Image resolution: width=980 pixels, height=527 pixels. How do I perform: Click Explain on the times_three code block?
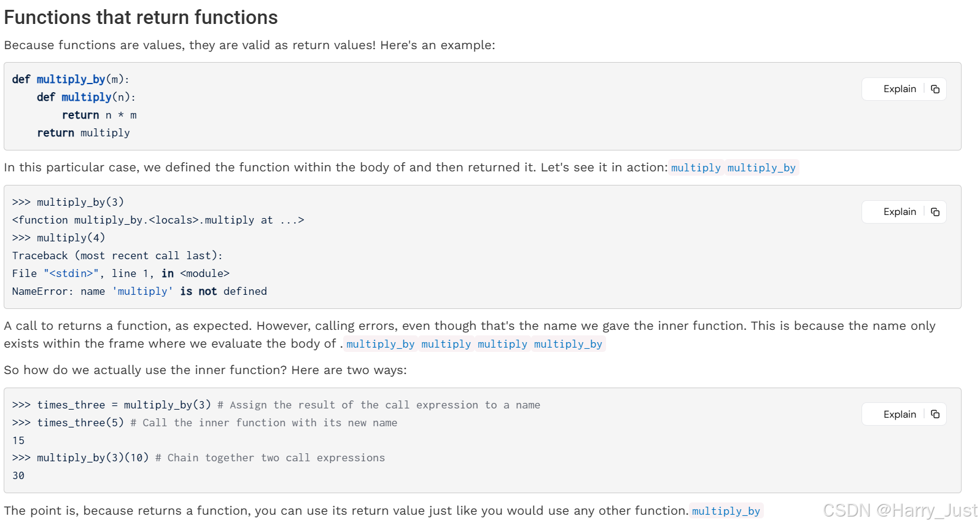[900, 415]
